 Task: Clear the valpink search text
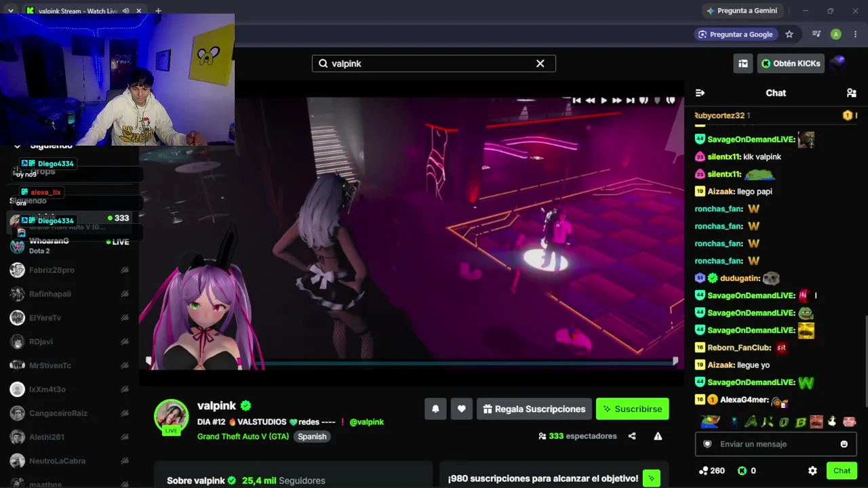click(x=540, y=64)
